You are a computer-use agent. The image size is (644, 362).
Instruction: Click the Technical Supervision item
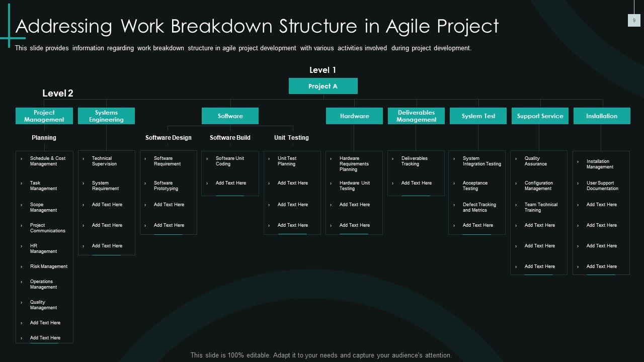pyautogui.click(x=104, y=161)
